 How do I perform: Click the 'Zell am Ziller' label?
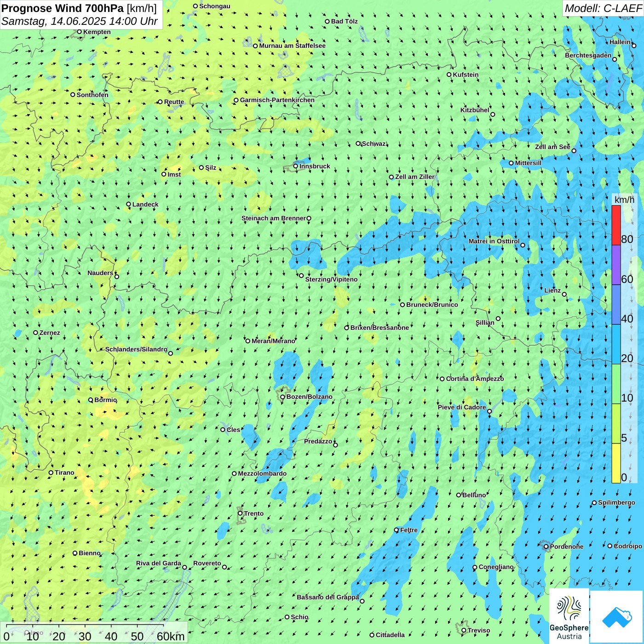(415, 177)
